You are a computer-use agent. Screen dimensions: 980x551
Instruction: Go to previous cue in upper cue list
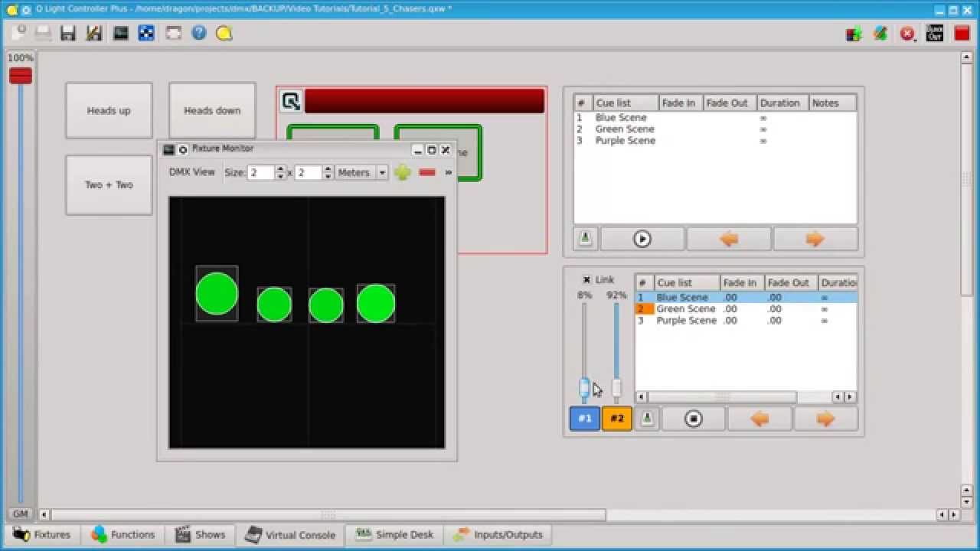pos(729,239)
